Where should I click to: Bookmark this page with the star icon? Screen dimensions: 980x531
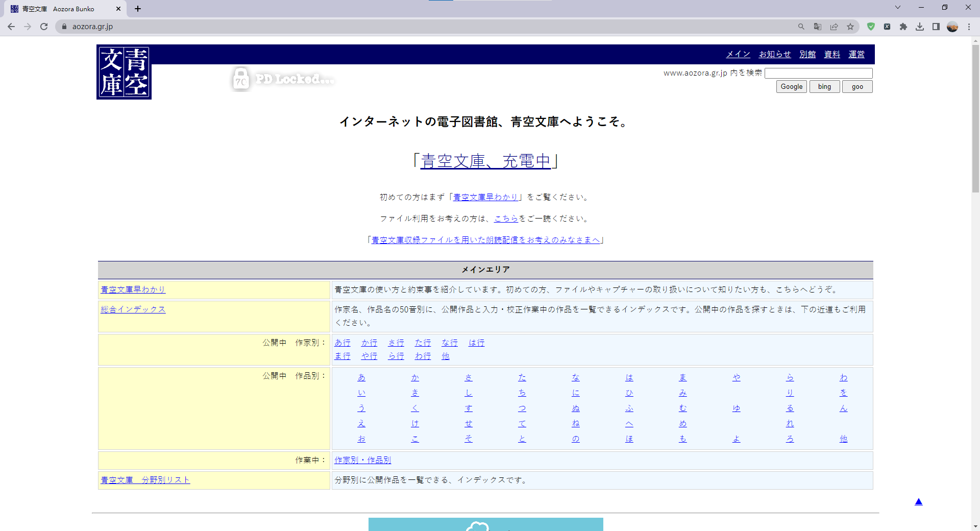[850, 27]
